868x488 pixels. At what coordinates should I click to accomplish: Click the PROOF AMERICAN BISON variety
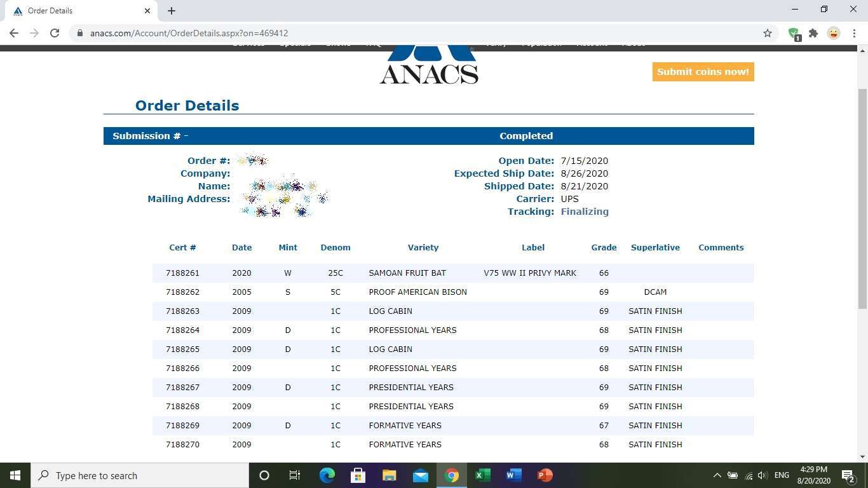(417, 292)
